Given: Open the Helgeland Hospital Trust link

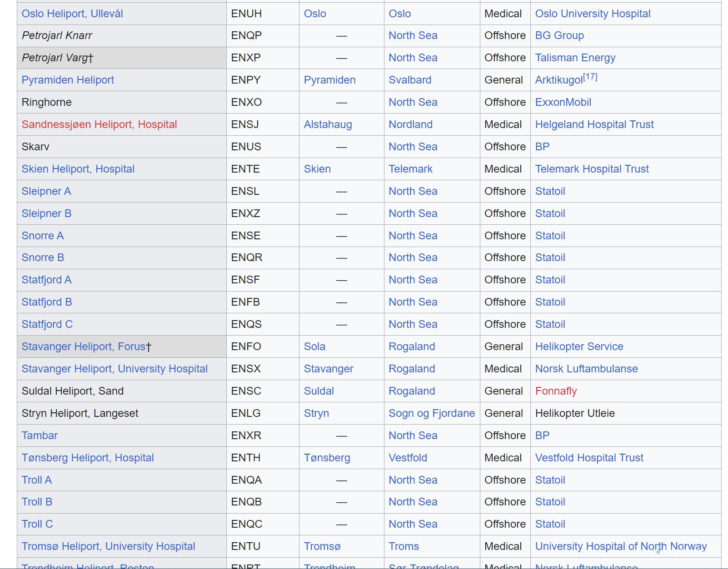Looking at the screenshot, I should click(x=594, y=124).
